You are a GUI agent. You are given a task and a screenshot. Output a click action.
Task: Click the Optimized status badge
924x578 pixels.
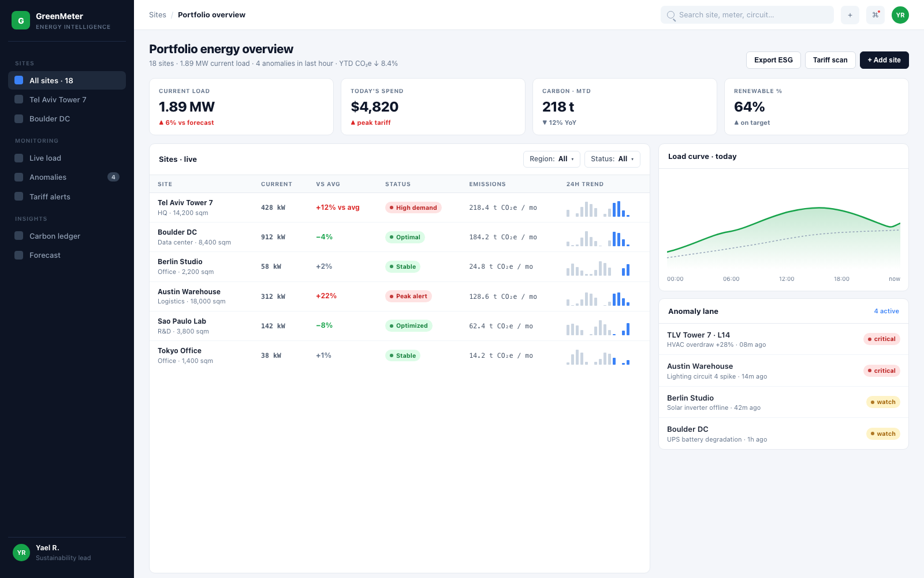(x=409, y=325)
